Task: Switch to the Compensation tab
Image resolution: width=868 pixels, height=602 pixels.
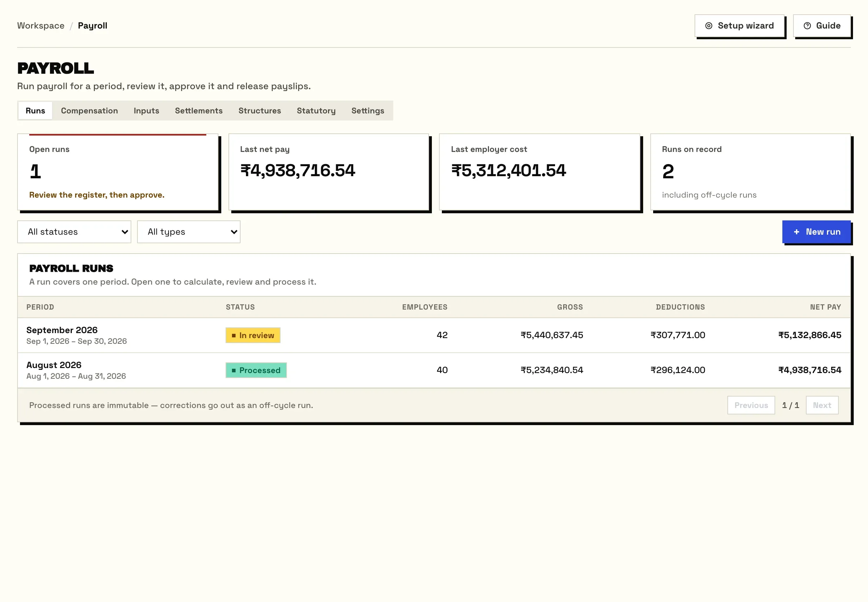Action: (x=90, y=111)
